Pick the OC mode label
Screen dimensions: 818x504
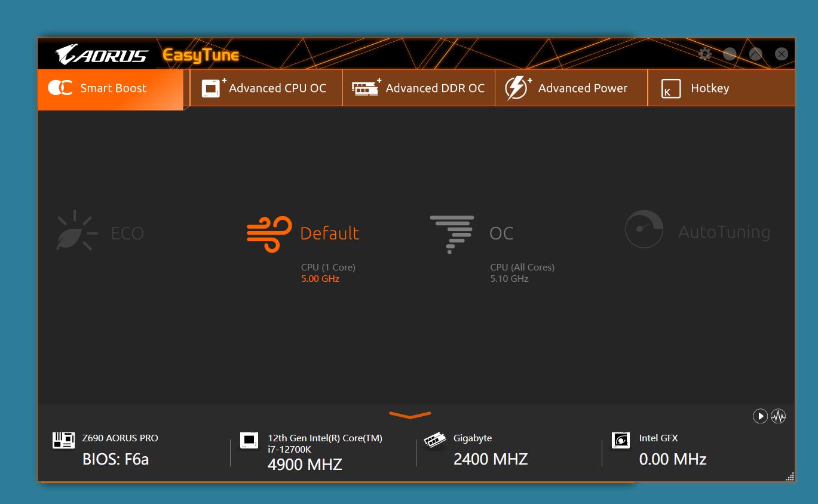tap(501, 233)
